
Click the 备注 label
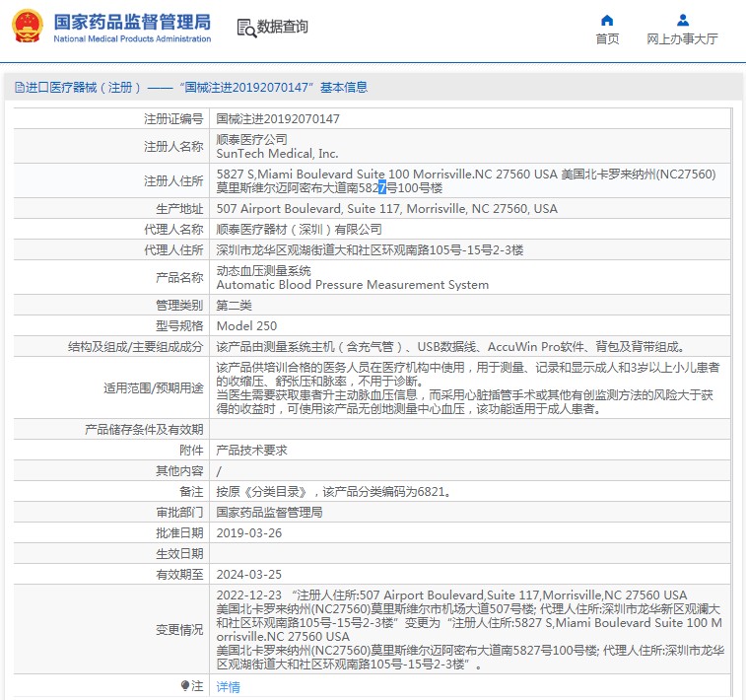click(191, 492)
